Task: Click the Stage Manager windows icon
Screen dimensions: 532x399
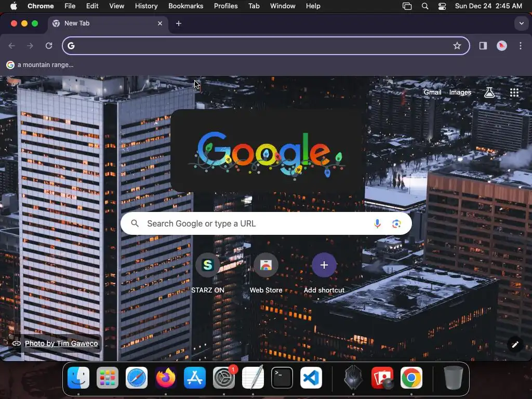Action: [x=407, y=6]
